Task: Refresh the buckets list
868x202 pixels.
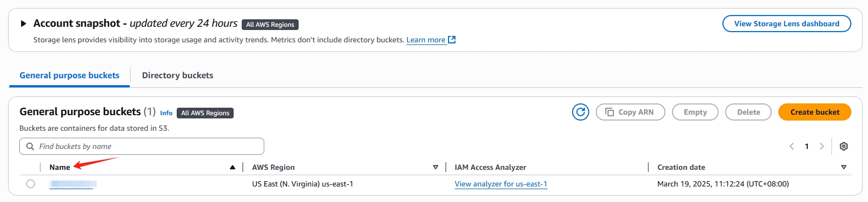Action: click(x=580, y=112)
